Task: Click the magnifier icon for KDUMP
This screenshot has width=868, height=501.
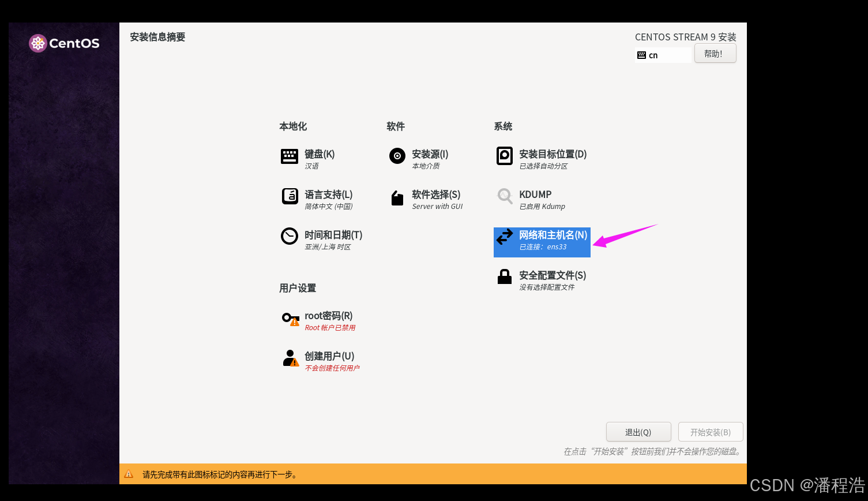Action: point(505,196)
